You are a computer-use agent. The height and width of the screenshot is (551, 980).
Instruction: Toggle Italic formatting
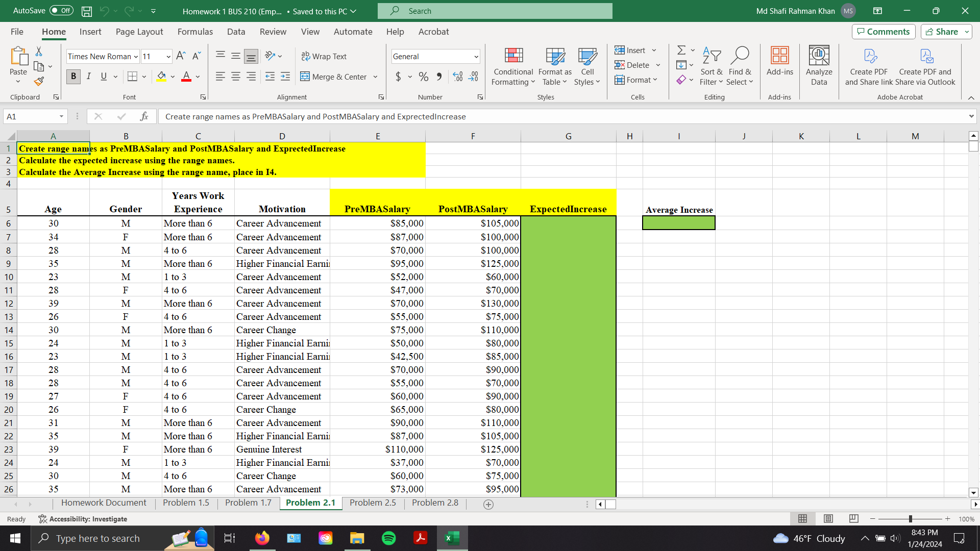pos(88,77)
